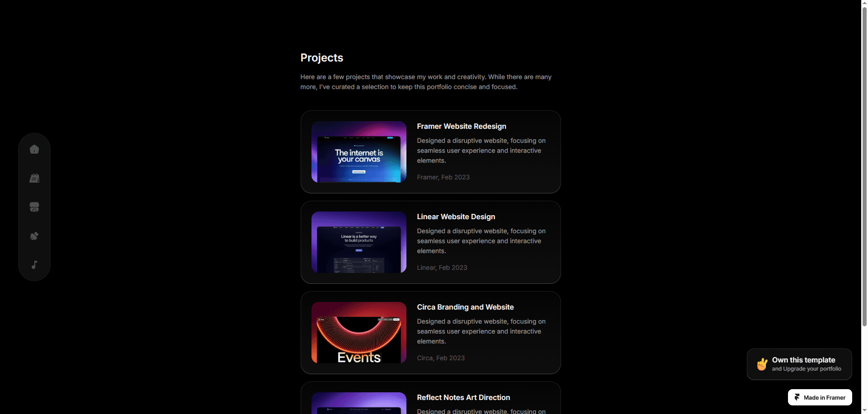Viewport: 868px width, 414px height.
Task: Click the Reflect Notes Art Direction title
Action: [463, 398]
